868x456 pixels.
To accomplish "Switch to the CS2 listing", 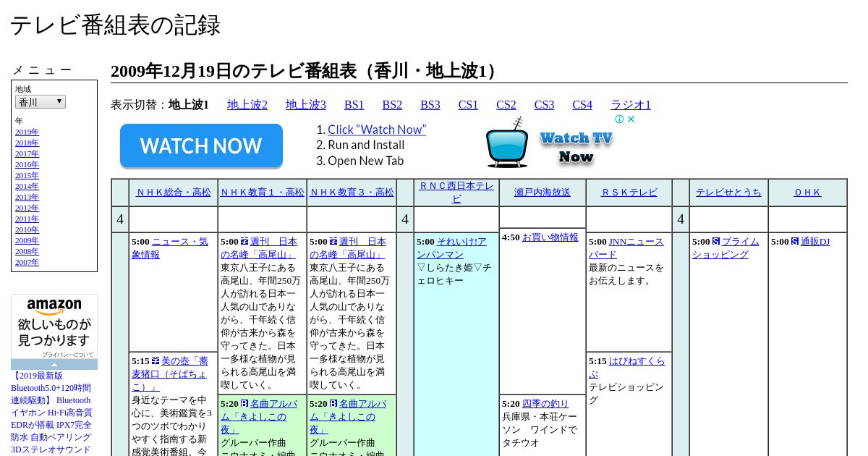I will point(506,105).
